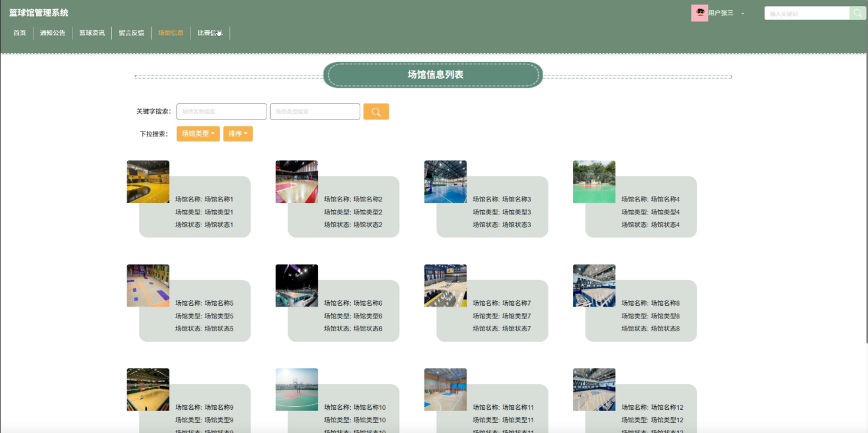Open the 留言反馈 navigation item
Viewport: 868px width, 433px height.
point(131,33)
